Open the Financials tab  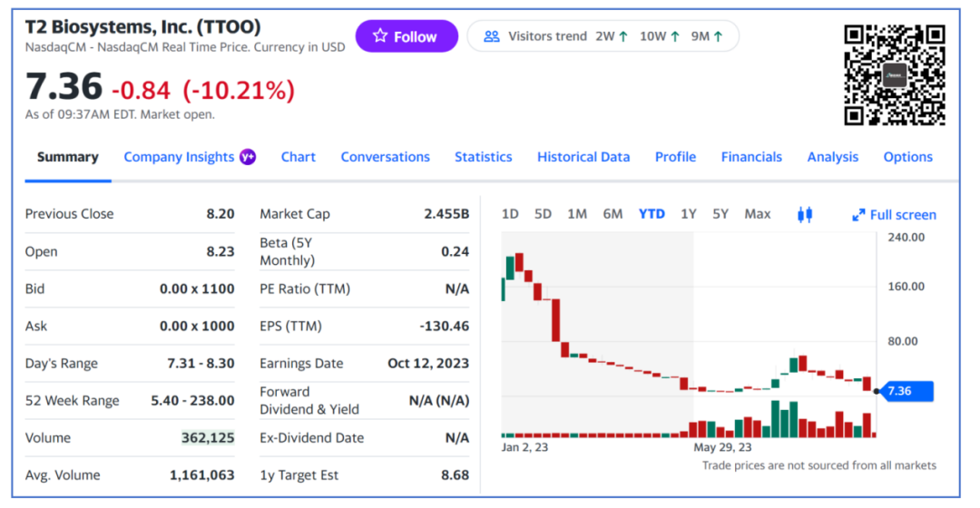tap(751, 157)
